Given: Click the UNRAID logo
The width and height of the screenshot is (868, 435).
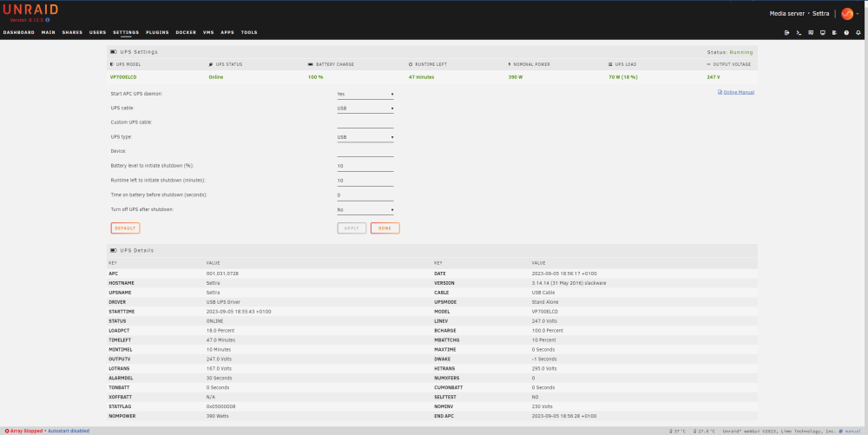Looking at the screenshot, I should pyautogui.click(x=30, y=10).
